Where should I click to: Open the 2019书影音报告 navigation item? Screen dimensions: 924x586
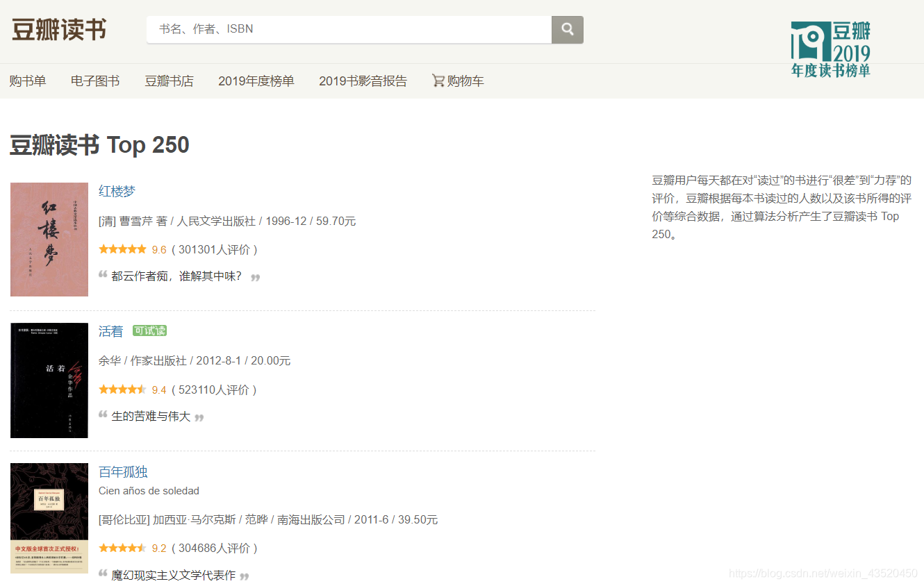click(363, 81)
